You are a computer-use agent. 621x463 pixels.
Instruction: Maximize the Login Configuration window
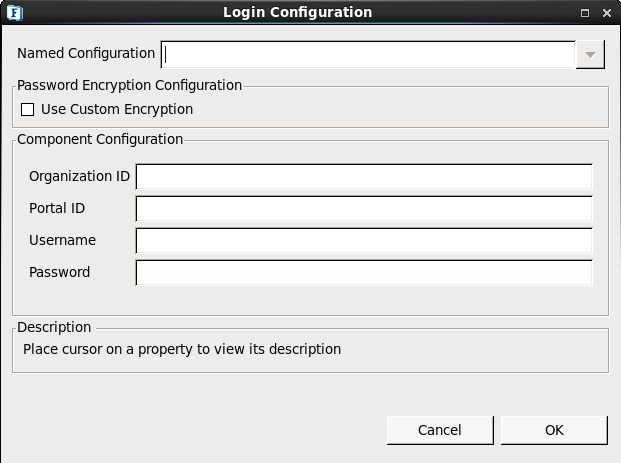tap(585, 13)
